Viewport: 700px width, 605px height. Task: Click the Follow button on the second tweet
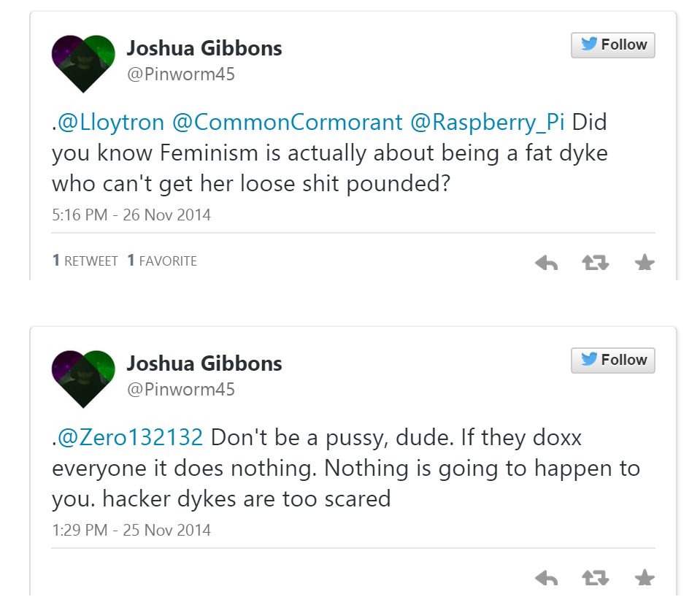[613, 361]
